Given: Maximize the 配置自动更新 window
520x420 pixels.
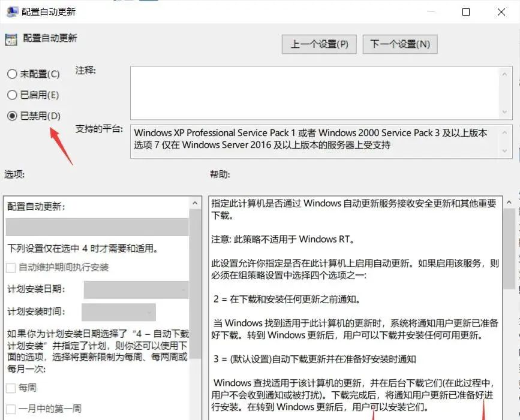Looking at the screenshot, I should click(466, 12).
